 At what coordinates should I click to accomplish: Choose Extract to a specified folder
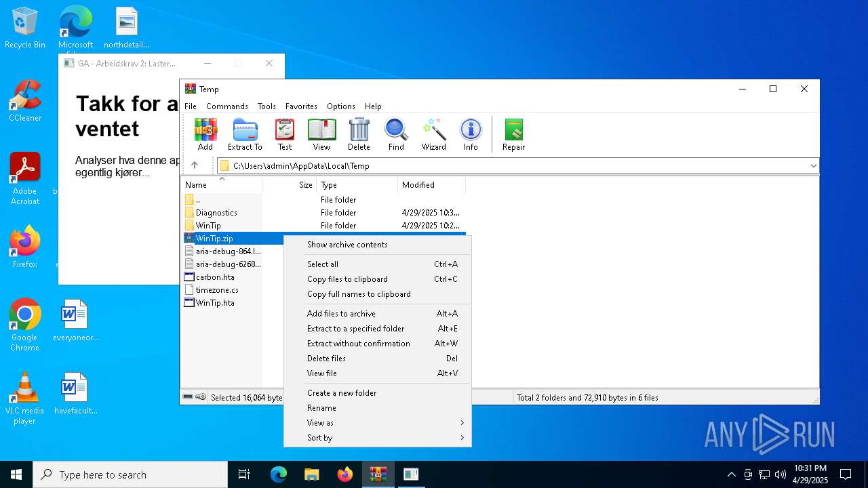tap(377, 329)
